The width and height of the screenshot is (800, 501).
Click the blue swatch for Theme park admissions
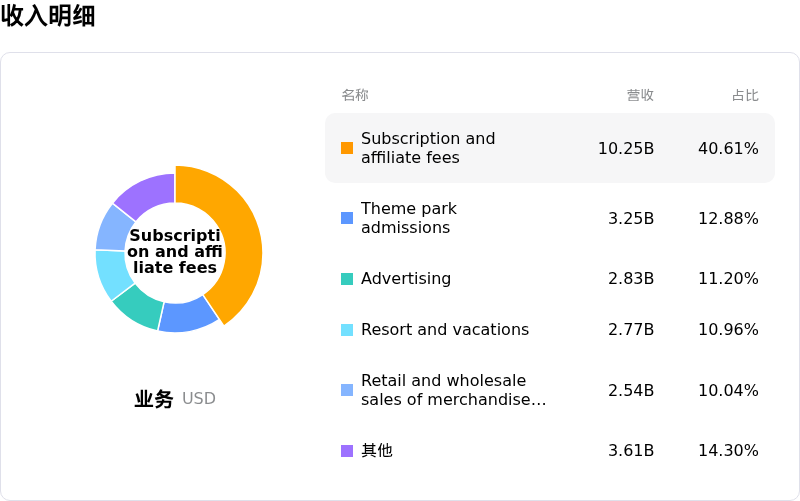pyautogui.click(x=347, y=218)
